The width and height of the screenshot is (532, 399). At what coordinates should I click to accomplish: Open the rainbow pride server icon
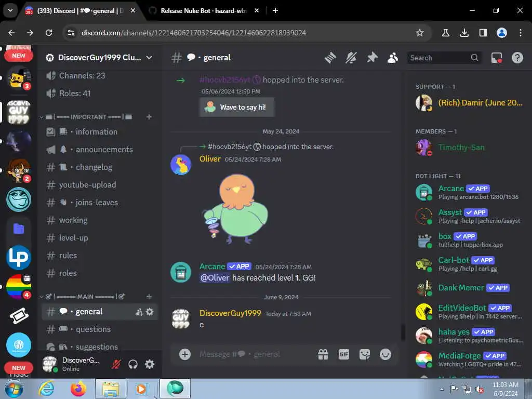[19, 287]
